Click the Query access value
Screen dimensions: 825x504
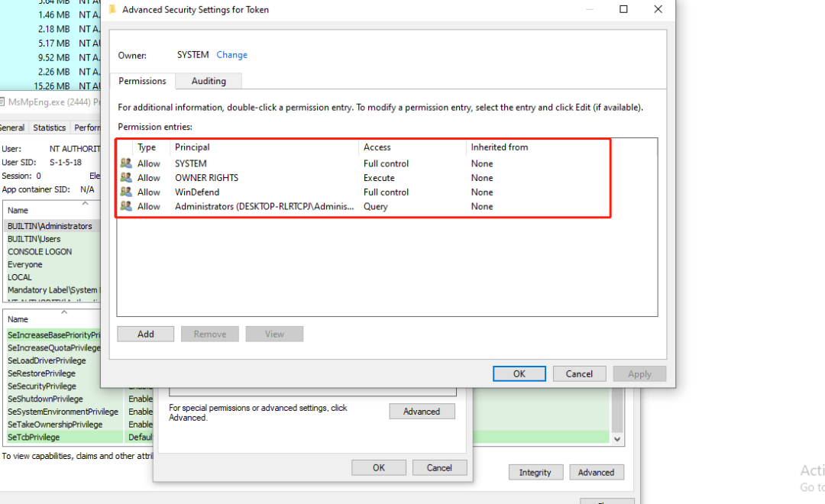(375, 206)
